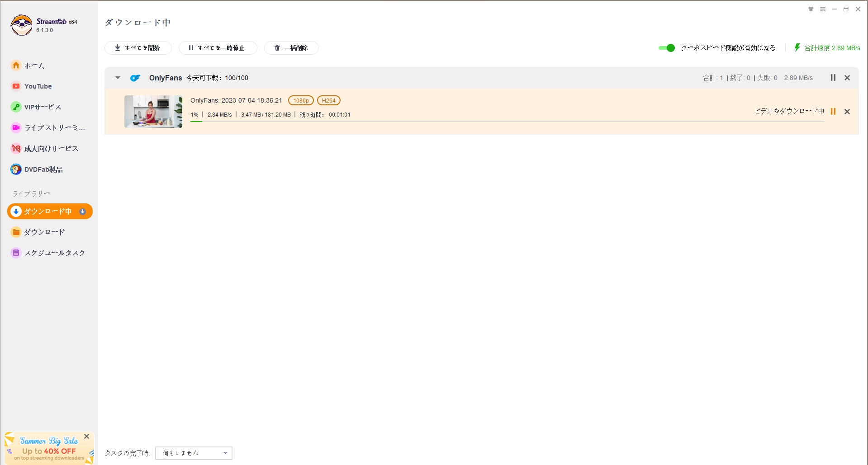Image resolution: width=868 pixels, height=465 pixels.
Task: Remove the OnlyFans group with X
Action: point(847,78)
